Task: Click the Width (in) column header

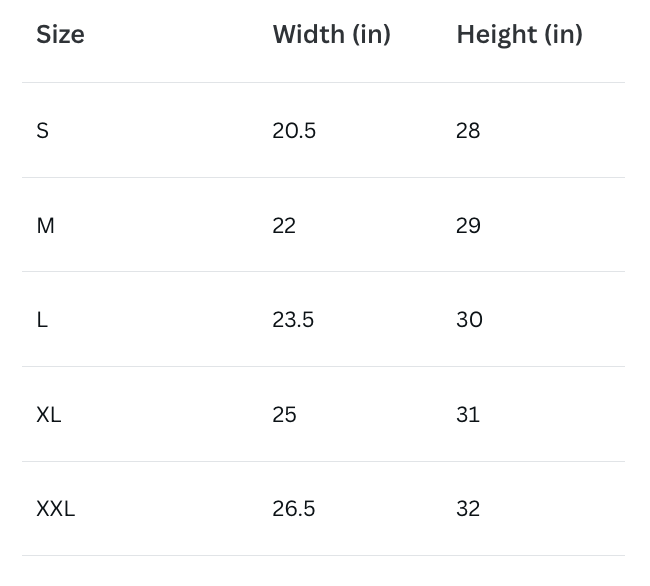Action: (331, 35)
